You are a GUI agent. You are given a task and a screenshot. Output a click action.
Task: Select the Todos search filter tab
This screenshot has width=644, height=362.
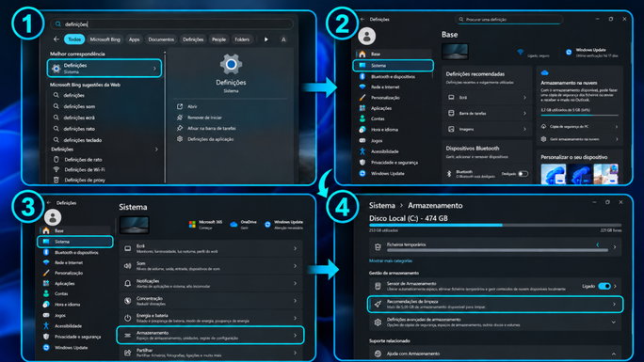pyautogui.click(x=74, y=39)
